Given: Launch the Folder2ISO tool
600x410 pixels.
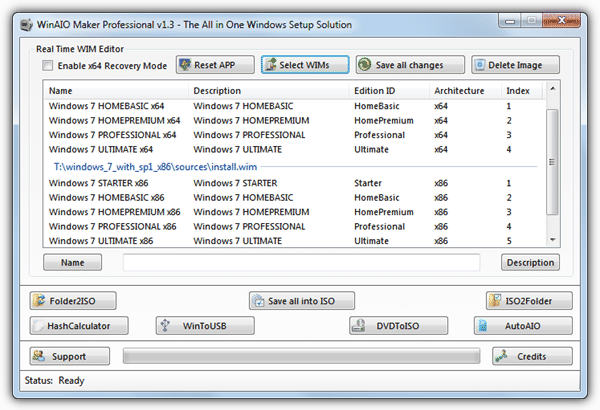Looking at the screenshot, I should [73, 300].
